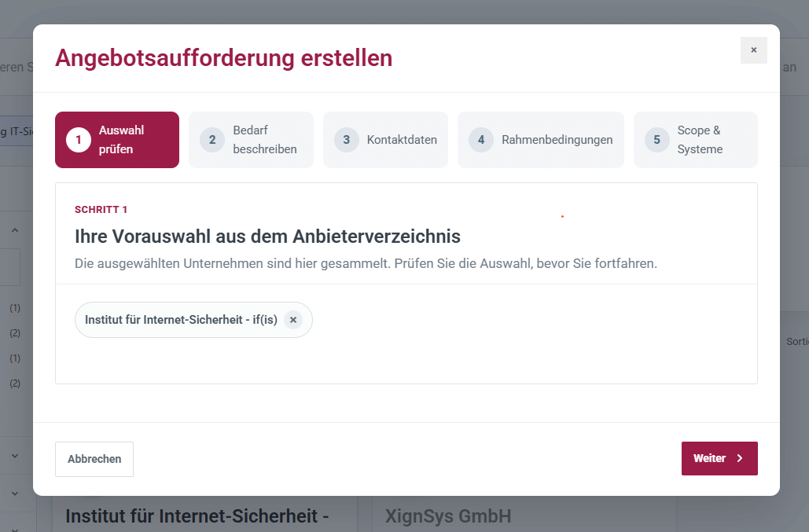Click the Institut für Internet-Sicherheit - if(is) chip
The image size is (809, 532).
[193, 320]
